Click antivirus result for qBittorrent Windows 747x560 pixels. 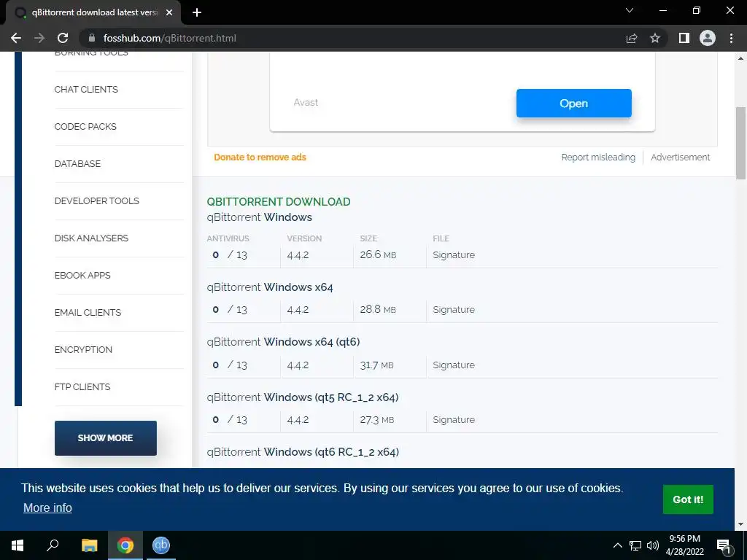coord(230,254)
